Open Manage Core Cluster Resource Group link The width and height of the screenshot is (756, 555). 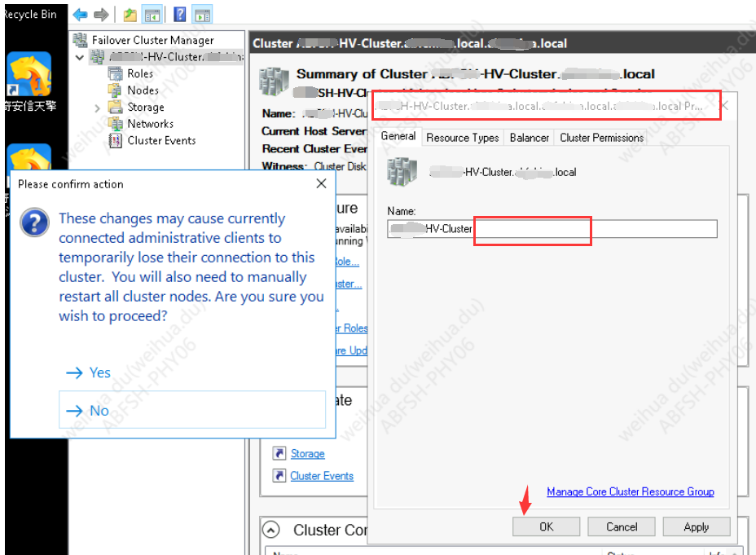[631, 491]
